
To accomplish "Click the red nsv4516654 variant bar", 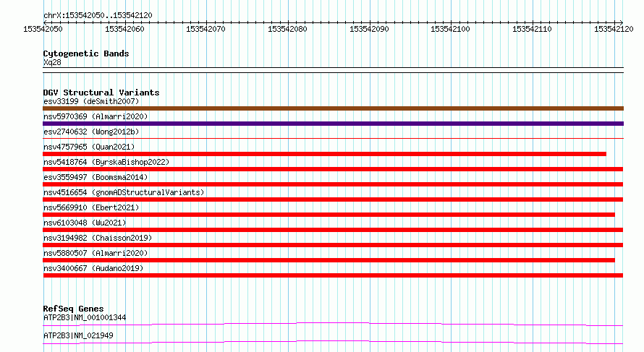I will tap(333, 199).
